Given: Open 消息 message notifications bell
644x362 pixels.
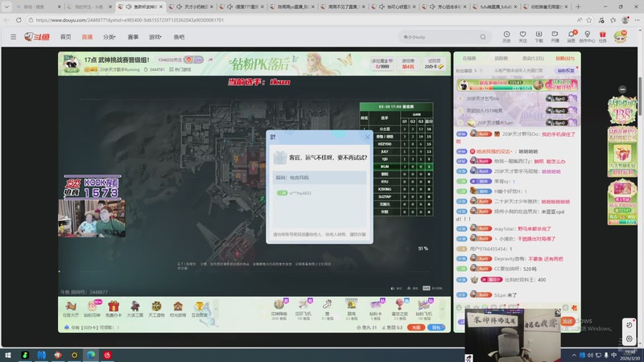Looking at the screenshot, I should 571,36.
